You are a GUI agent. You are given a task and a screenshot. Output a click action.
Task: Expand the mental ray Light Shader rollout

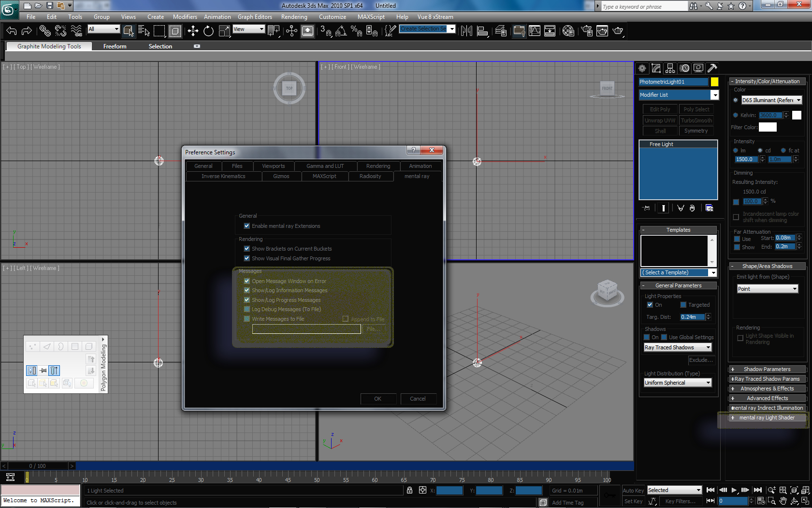coord(768,418)
